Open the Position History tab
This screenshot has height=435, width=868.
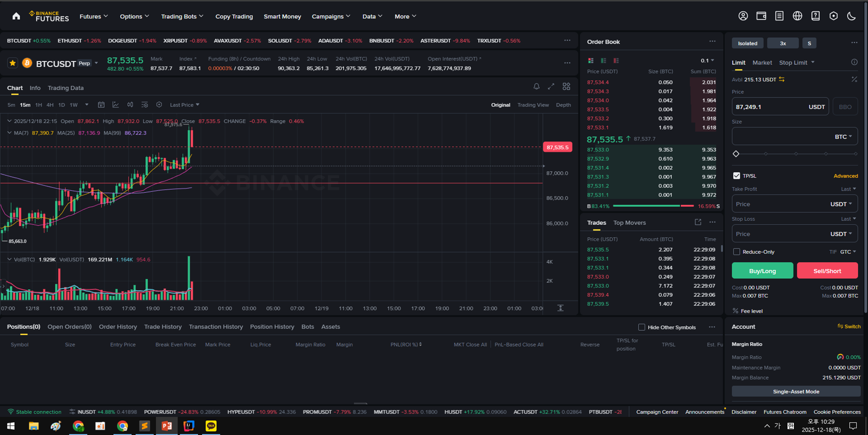coord(272,327)
